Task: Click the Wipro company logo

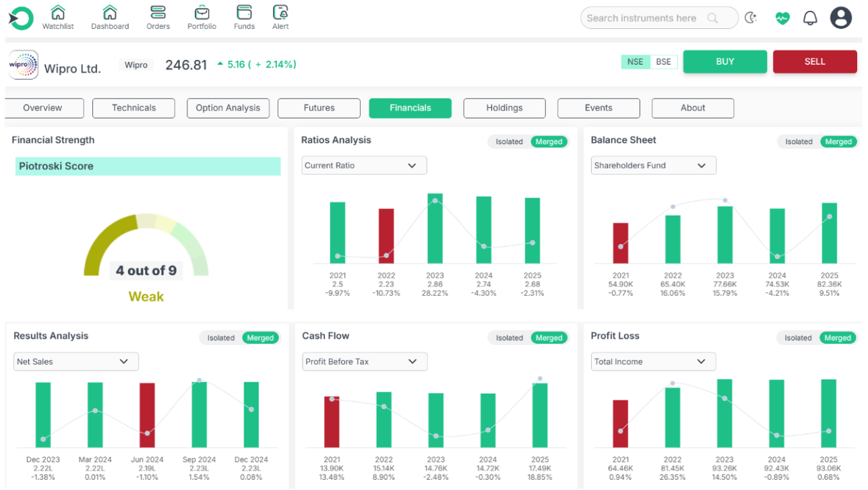Action: click(x=23, y=65)
